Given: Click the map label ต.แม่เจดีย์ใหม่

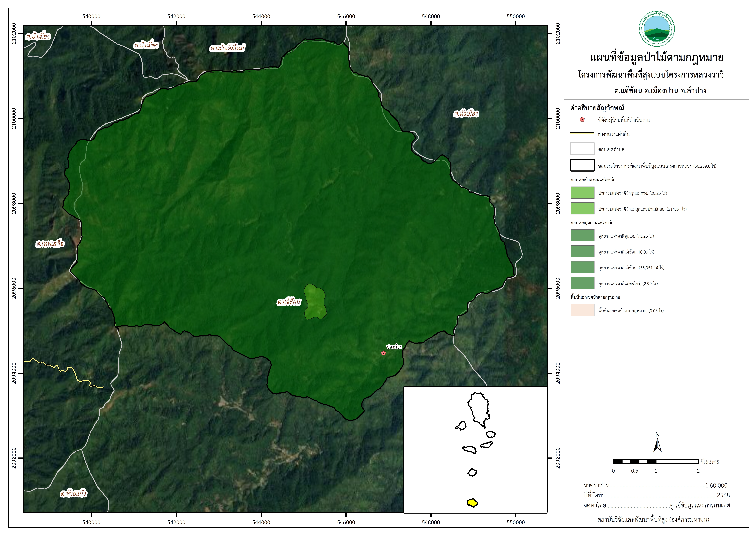Looking at the screenshot, I should 227,48.
